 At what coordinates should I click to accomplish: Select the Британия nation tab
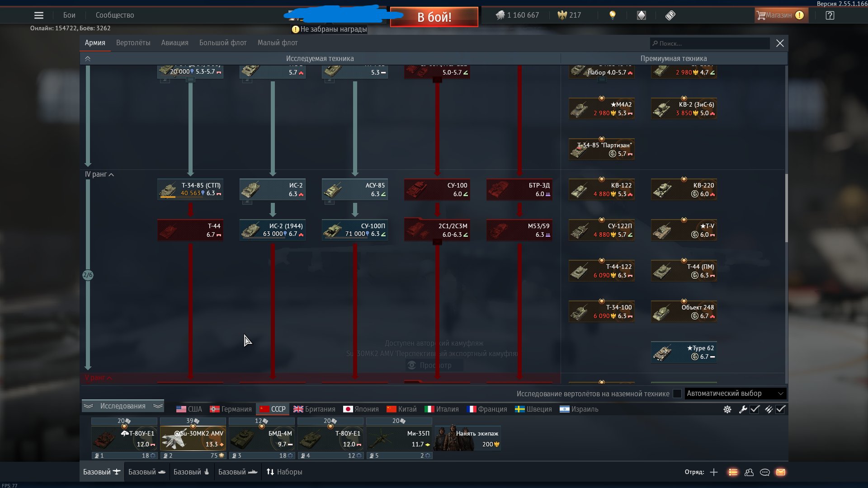pyautogui.click(x=314, y=409)
